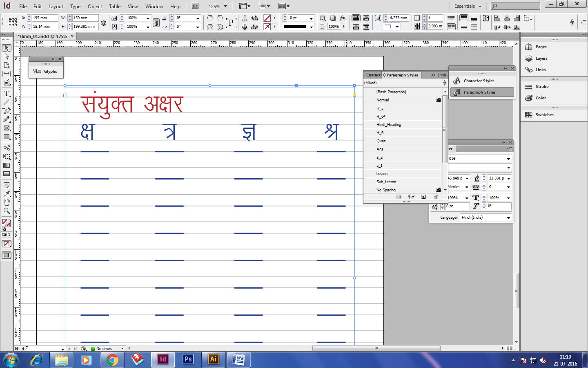Select the Pencil tool

tap(7, 119)
